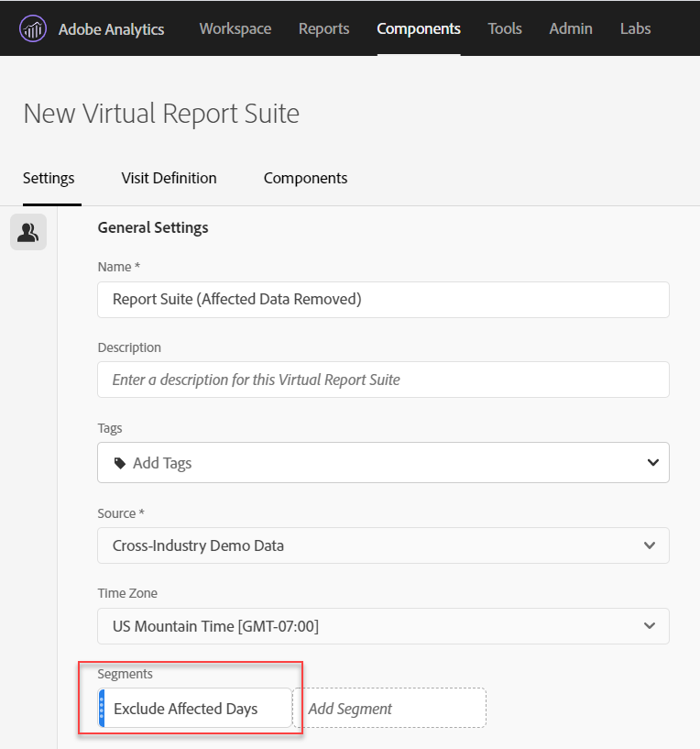Navigate to the Tools menu
700x749 pixels.
click(x=505, y=28)
